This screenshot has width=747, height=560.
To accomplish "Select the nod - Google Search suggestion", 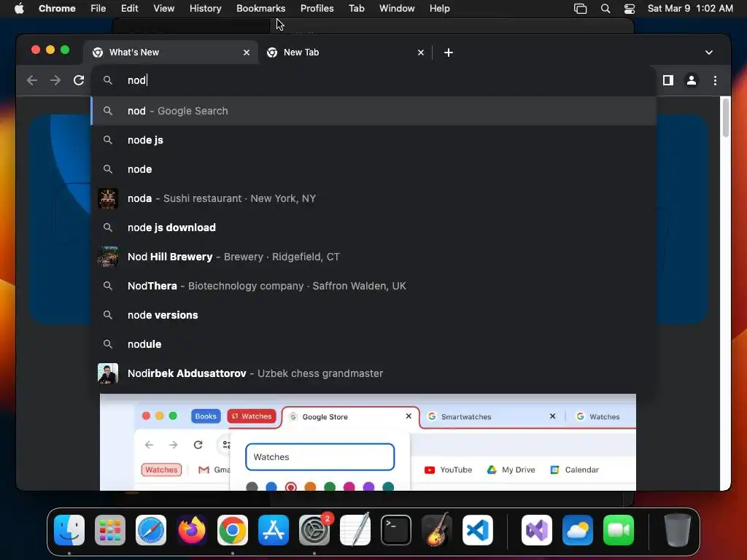I will tap(374, 111).
